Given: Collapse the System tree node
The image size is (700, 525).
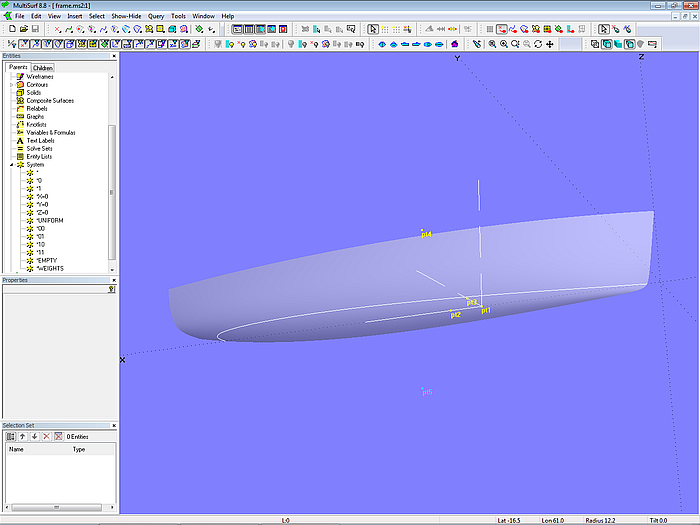Looking at the screenshot, I should 11,164.
